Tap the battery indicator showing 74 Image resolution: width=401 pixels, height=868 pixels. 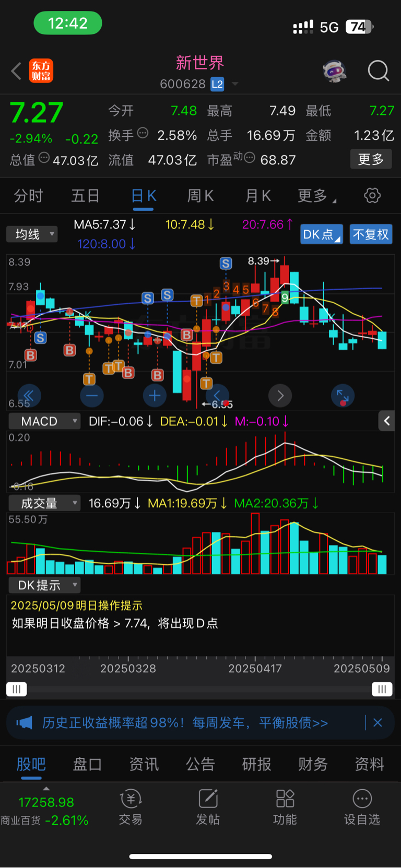coord(359,27)
